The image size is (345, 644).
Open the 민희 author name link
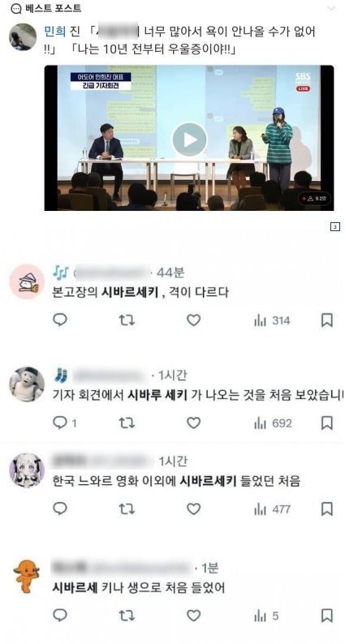click(x=54, y=31)
